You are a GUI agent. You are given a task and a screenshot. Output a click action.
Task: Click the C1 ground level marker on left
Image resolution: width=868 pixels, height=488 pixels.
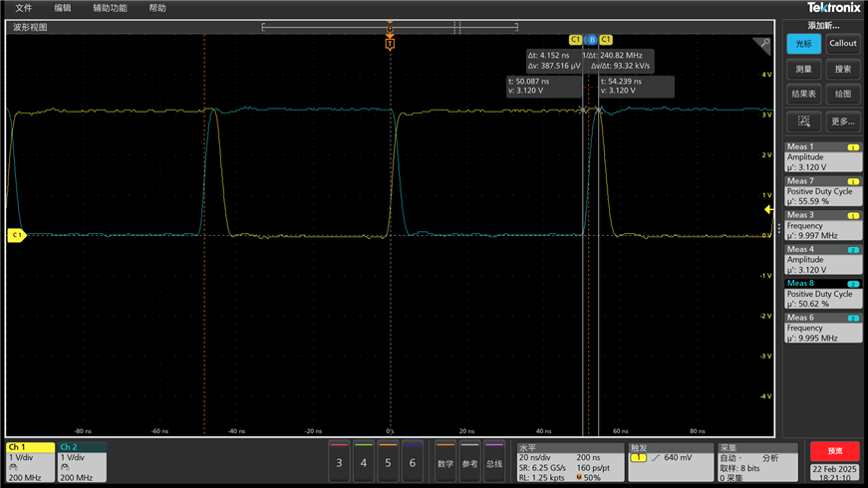(x=16, y=235)
